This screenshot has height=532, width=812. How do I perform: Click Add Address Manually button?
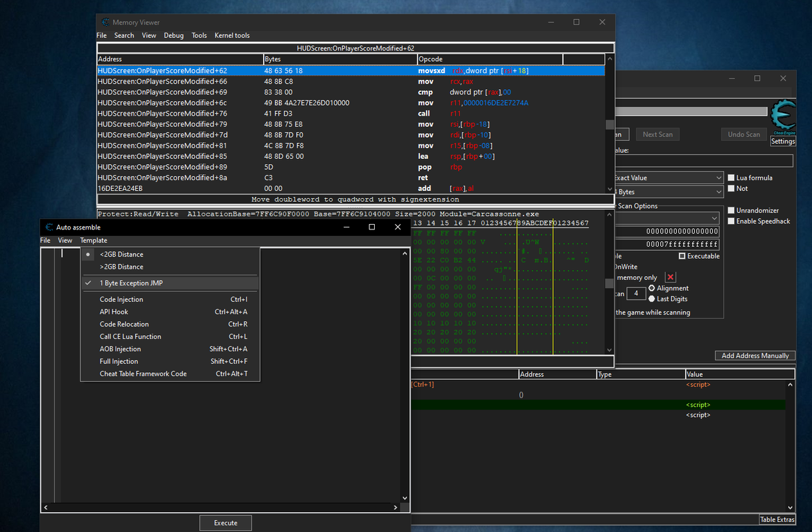click(755, 356)
